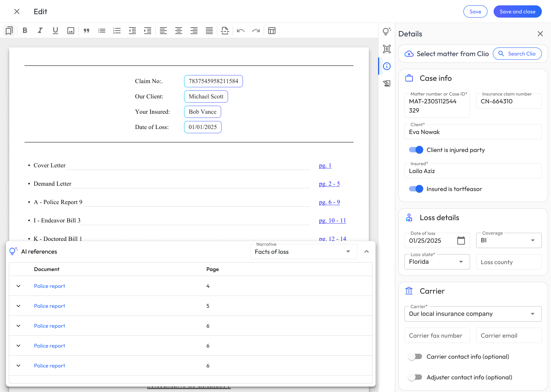Click Save and close
Image resolution: width=551 pixels, height=392 pixels.
(x=517, y=11)
